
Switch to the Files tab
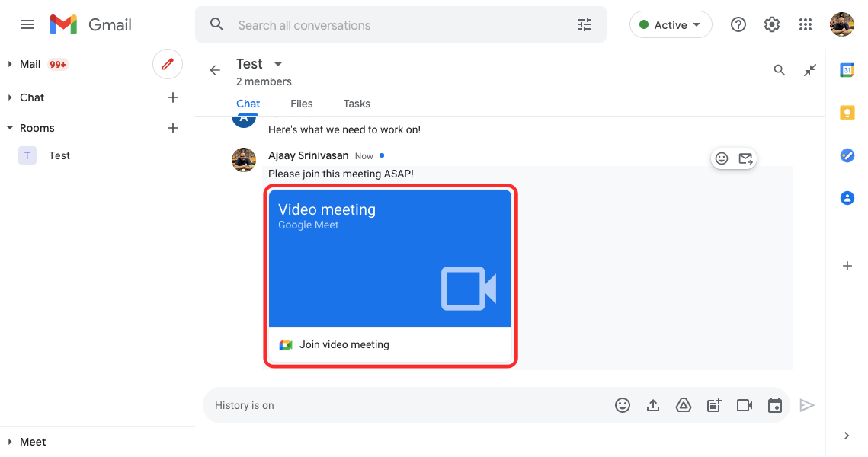click(301, 104)
